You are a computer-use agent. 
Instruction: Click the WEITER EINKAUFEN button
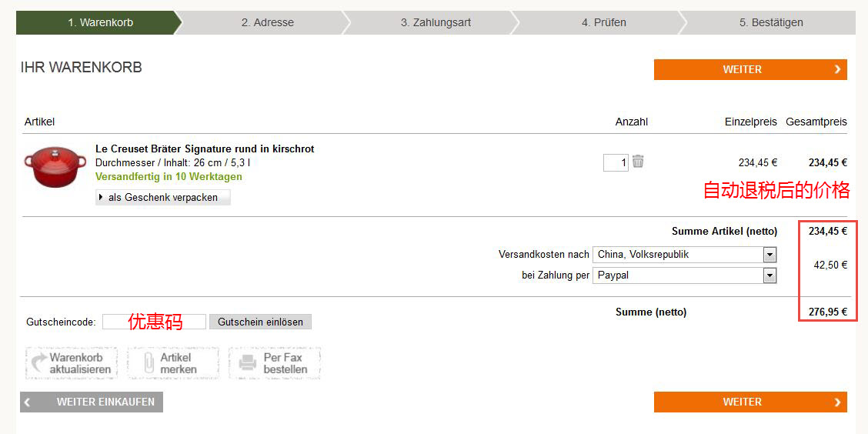coord(92,402)
